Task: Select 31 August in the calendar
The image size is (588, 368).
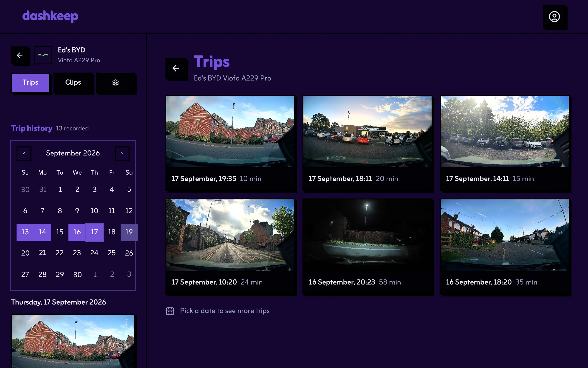Action: point(43,190)
